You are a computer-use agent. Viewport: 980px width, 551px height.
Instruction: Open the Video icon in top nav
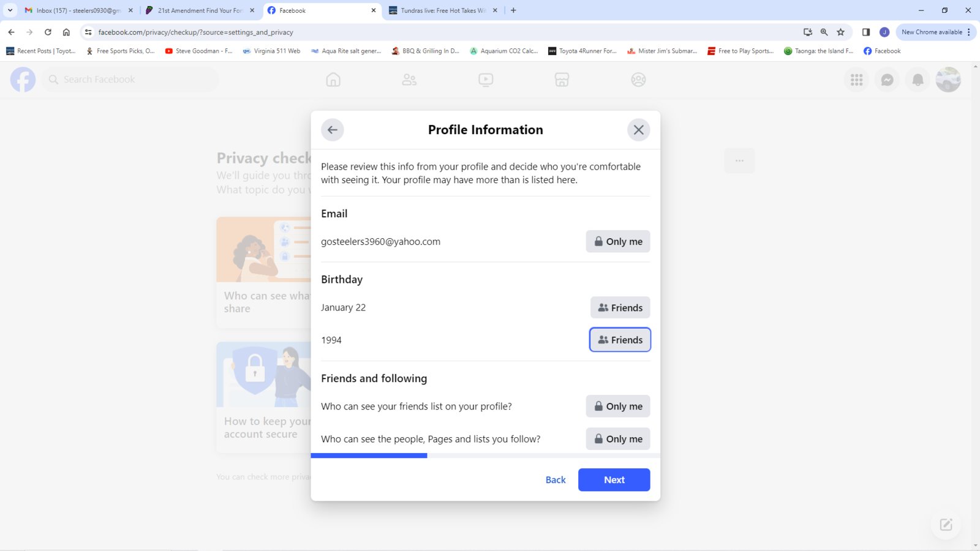pos(486,80)
